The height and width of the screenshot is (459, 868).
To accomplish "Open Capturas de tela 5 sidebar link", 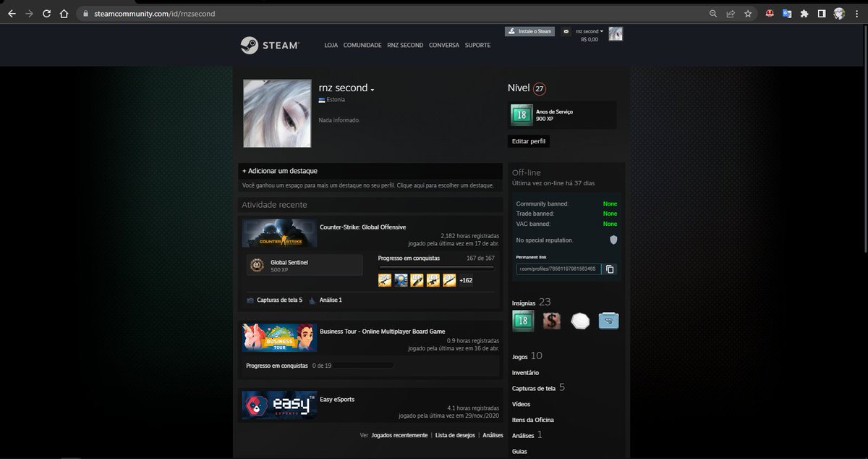I will pyautogui.click(x=538, y=388).
